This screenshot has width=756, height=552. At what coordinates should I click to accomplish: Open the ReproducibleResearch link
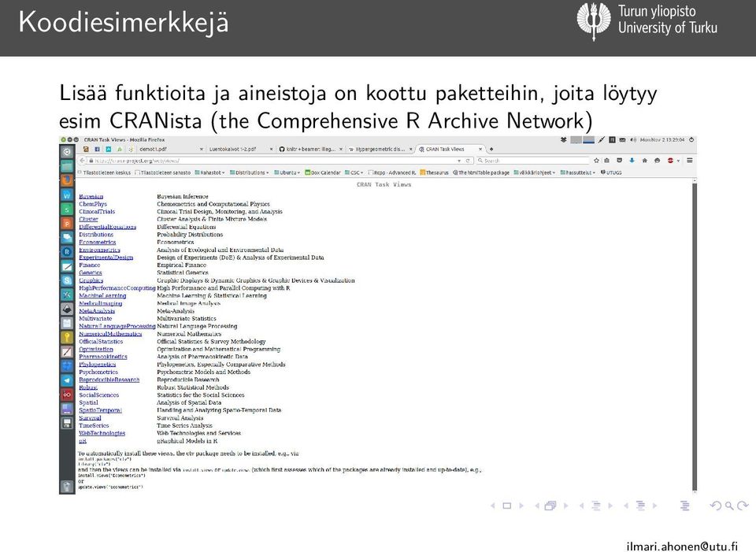coord(109,380)
